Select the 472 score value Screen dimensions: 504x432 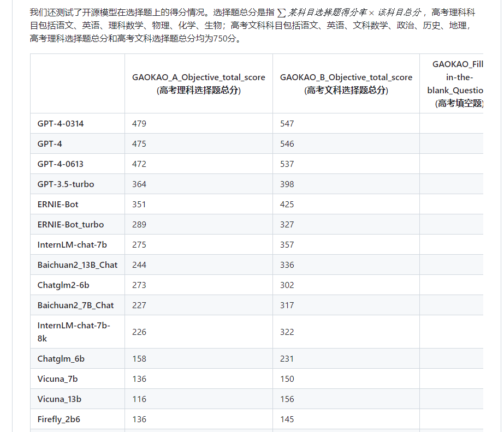point(139,164)
